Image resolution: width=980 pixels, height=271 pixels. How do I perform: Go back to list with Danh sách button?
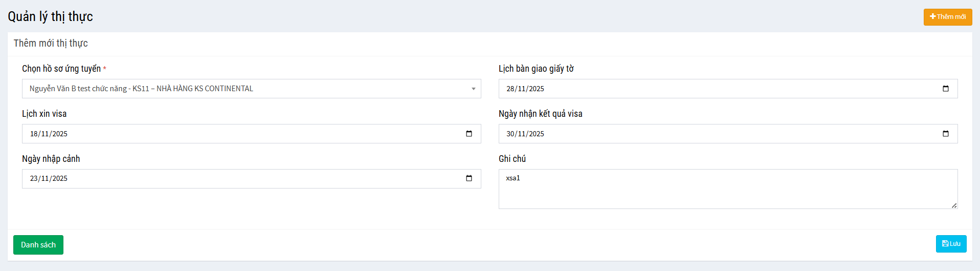pyautogui.click(x=38, y=245)
